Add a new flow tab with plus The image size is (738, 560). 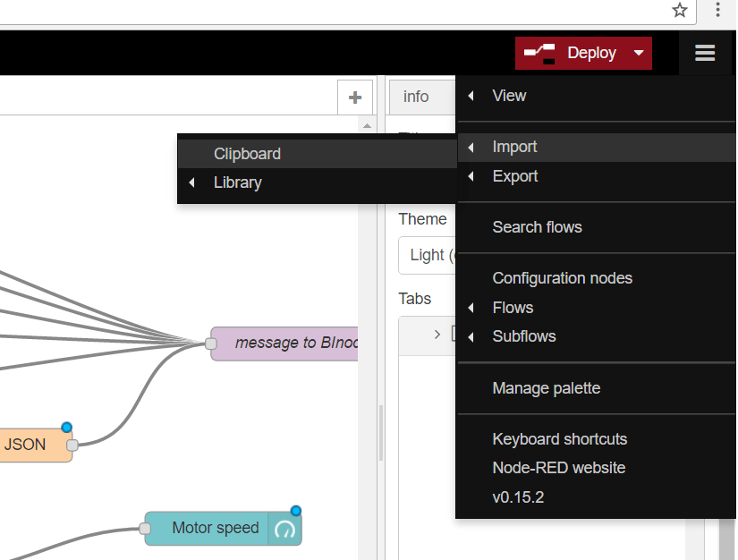pyautogui.click(x=355, y=98)
